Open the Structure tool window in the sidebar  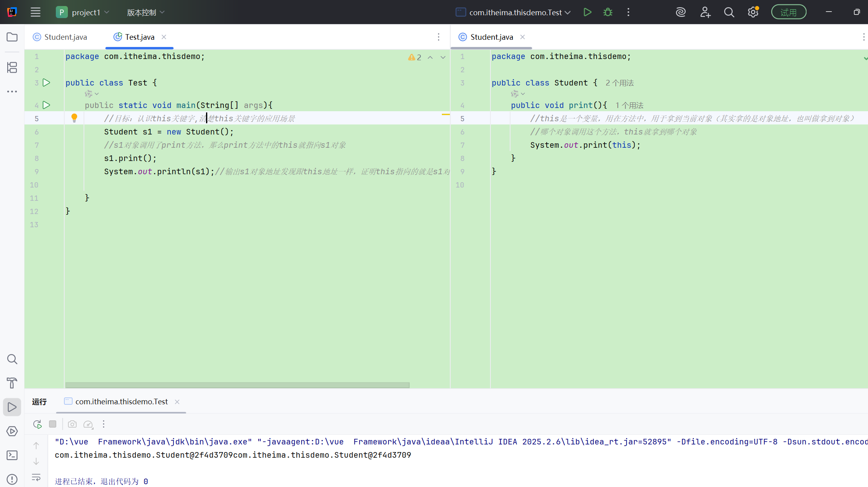pyautogui.click(x=12, y=67)
